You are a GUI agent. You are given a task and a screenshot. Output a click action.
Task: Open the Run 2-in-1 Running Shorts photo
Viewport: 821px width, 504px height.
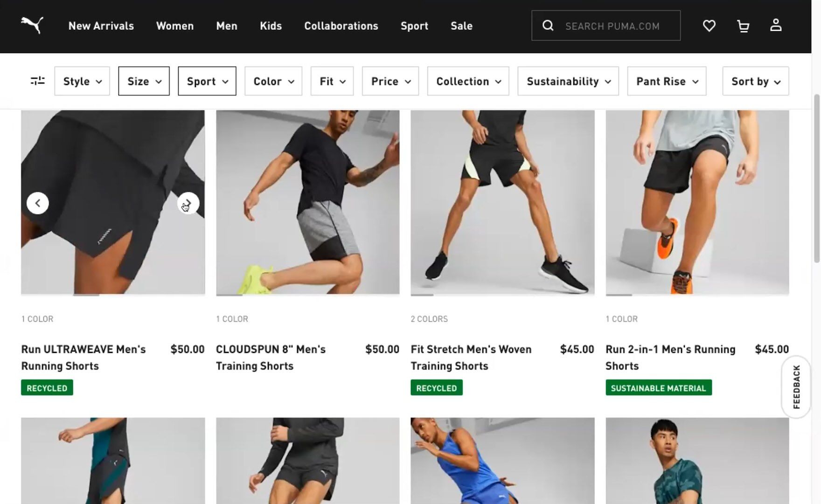[x=697, y=202]
